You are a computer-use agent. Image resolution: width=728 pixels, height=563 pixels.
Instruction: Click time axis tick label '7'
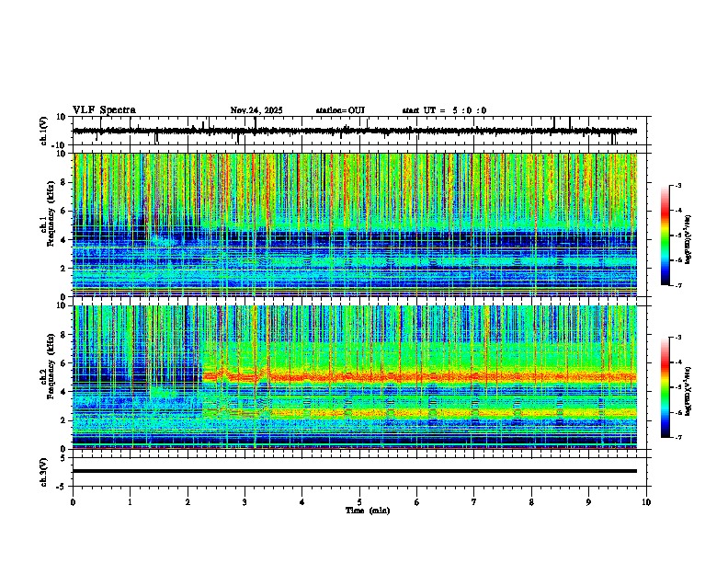pyautogui.click(x=474, y=502)
